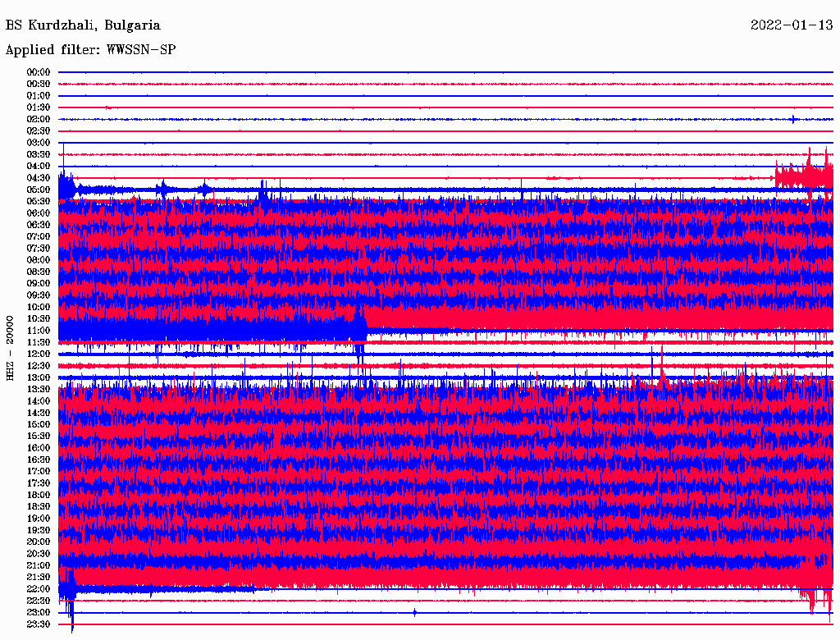The image size is (840, 640).
Task: Click the '03:30' time label
Action: click(38, 154)
